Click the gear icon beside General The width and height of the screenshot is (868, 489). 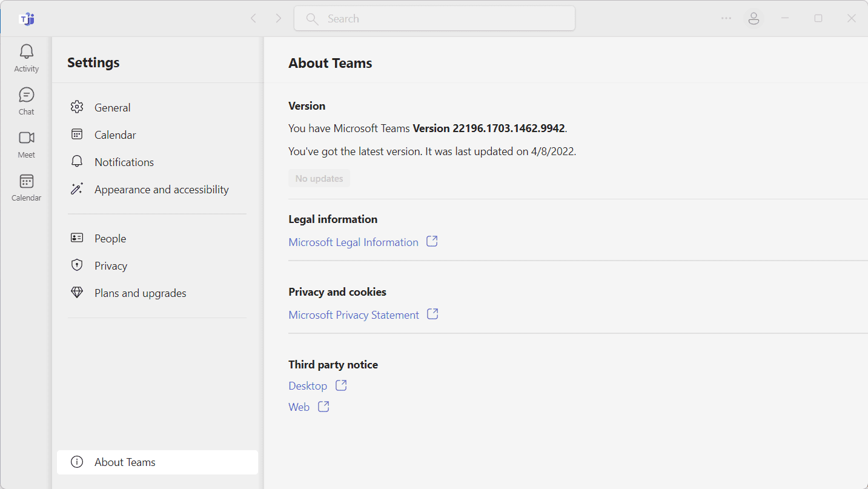point(77,107)
